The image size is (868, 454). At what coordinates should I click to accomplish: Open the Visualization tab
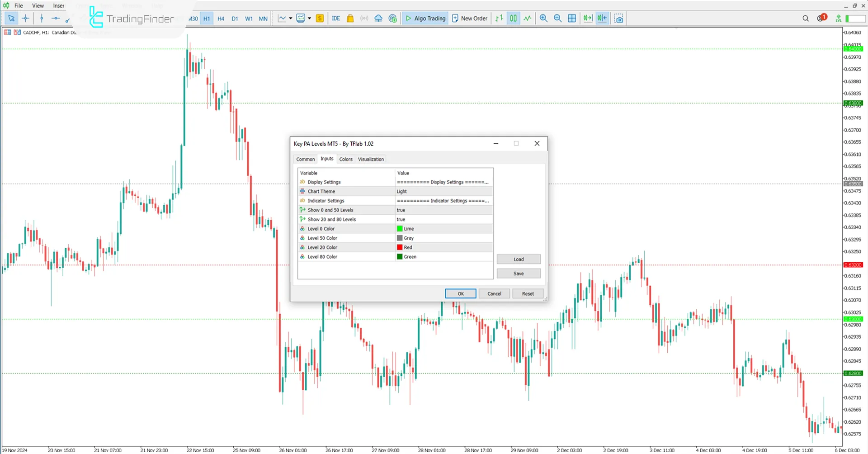coord(371,159)
